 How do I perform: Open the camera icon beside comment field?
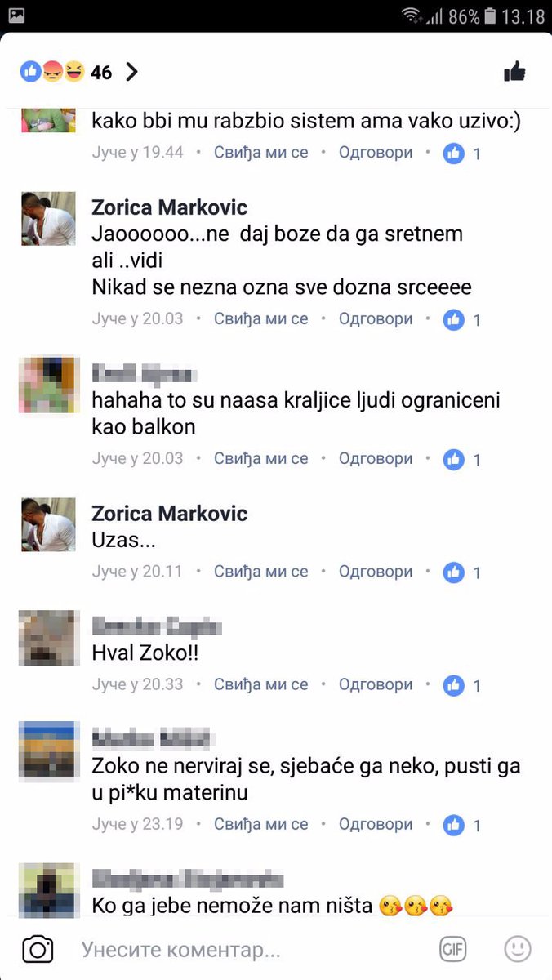pos(38,949)
